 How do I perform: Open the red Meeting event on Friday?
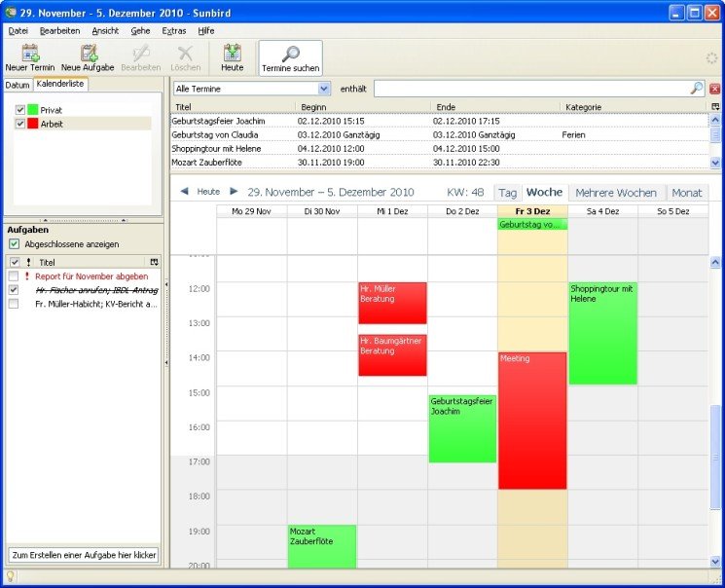(531, 419)
